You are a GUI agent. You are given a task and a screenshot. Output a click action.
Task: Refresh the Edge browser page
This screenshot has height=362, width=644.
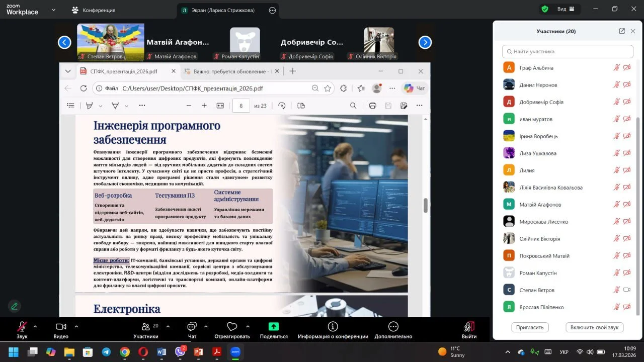[x=84, y=88]
